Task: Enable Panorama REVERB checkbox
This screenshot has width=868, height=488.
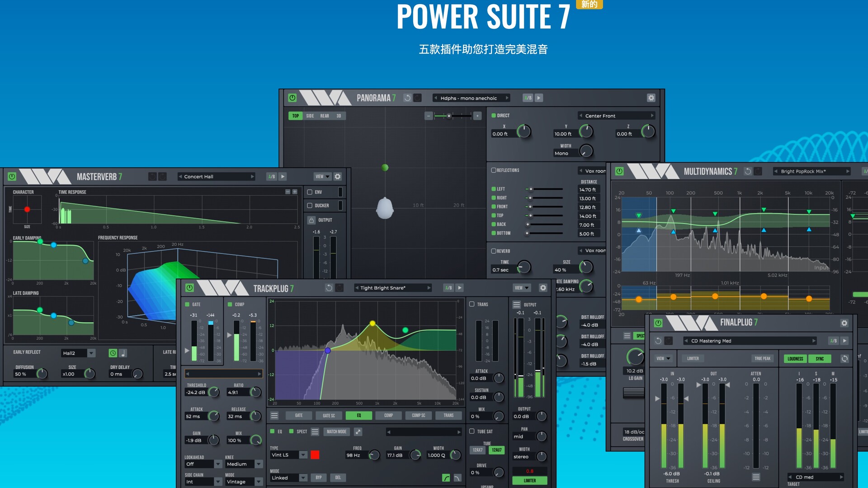Action: tap(494, 251)
